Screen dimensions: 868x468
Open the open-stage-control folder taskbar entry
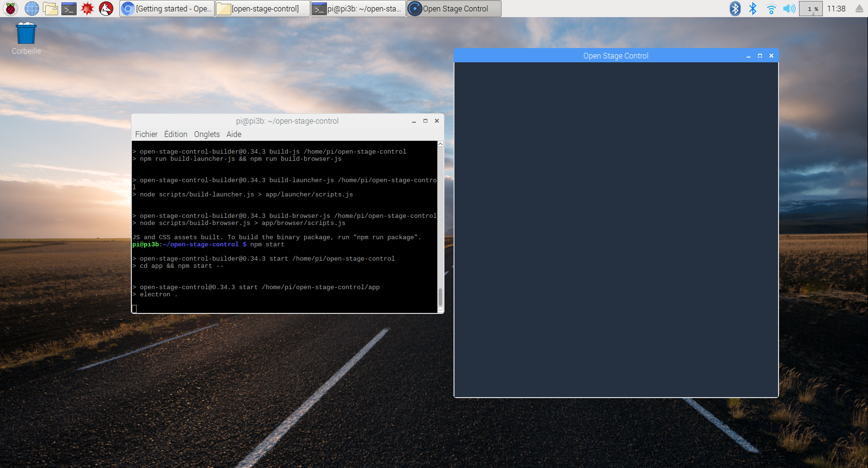pos(262,8)
